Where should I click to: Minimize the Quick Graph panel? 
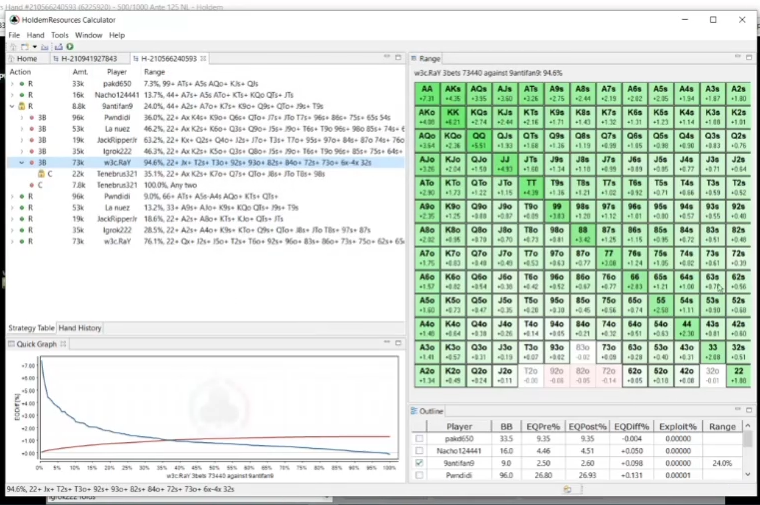tap(387, 343)
